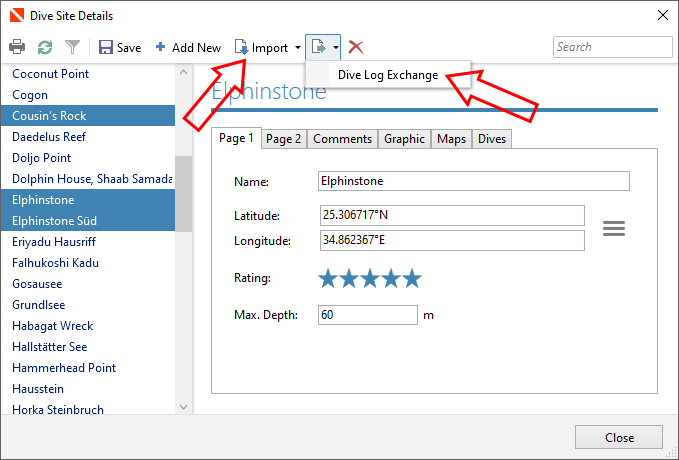The width and height of the screenshot is (679, 460).
Task: Select Daedelus Reef in site list
Action: point(88,137)
